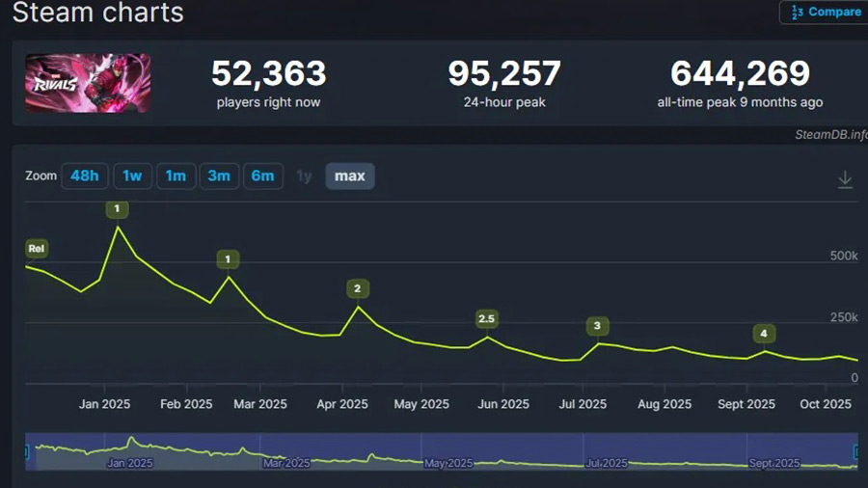Image resolution: width=868 pixels, height=488 pixels.
Task: Select the season 3 marker near July
Action: (x=597, y=325)
